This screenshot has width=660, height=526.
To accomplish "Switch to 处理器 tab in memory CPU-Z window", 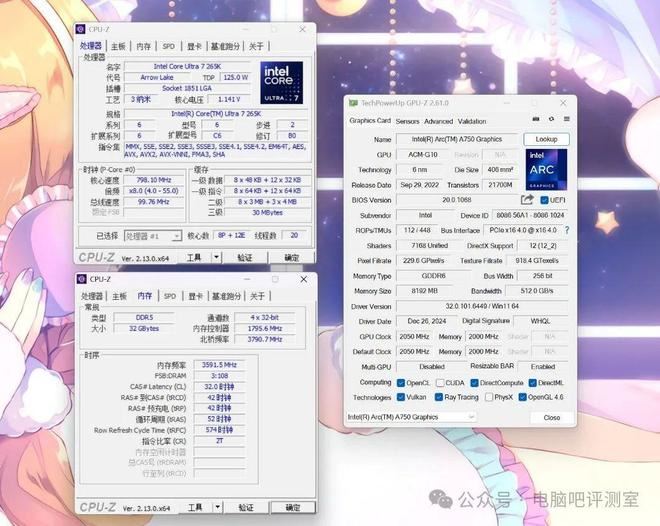I will (x=92, y=296).
